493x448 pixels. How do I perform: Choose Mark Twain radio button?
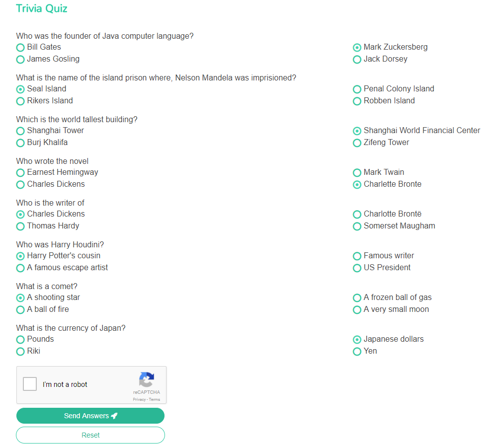[357, 172]
